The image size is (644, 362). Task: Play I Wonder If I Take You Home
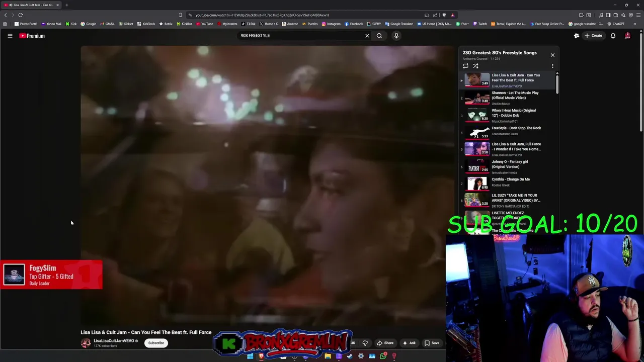click(x=507, y=149)
